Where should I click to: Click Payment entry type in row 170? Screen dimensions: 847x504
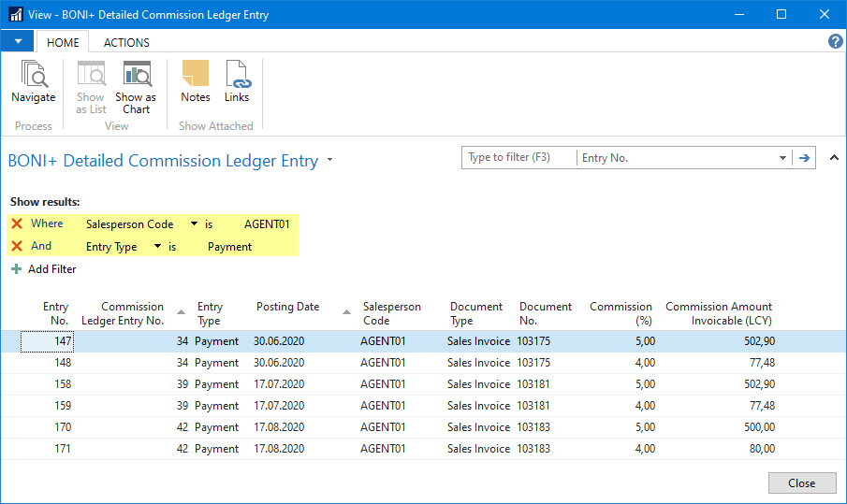coord(216,427)
